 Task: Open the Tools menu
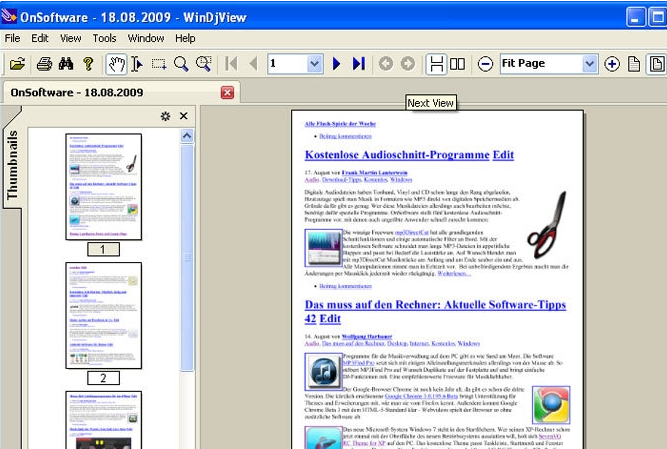tap(104, 38)
